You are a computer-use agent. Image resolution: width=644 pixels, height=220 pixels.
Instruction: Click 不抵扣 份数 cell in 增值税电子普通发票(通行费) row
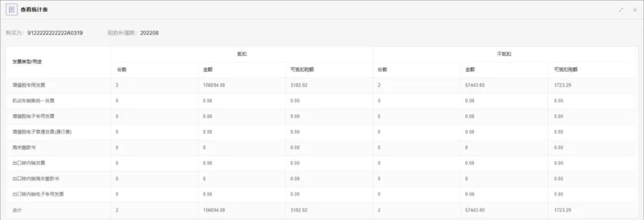click(379, 132)
